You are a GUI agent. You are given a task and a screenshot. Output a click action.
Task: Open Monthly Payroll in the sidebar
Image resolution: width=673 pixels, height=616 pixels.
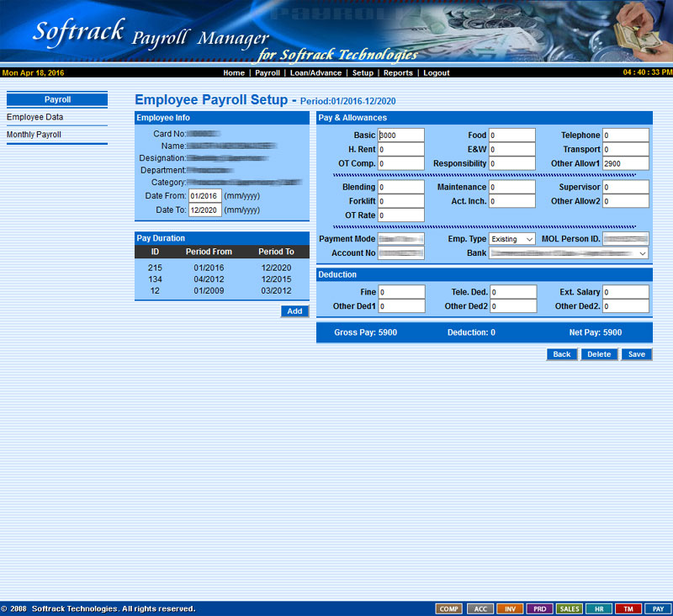click(34, 135)
